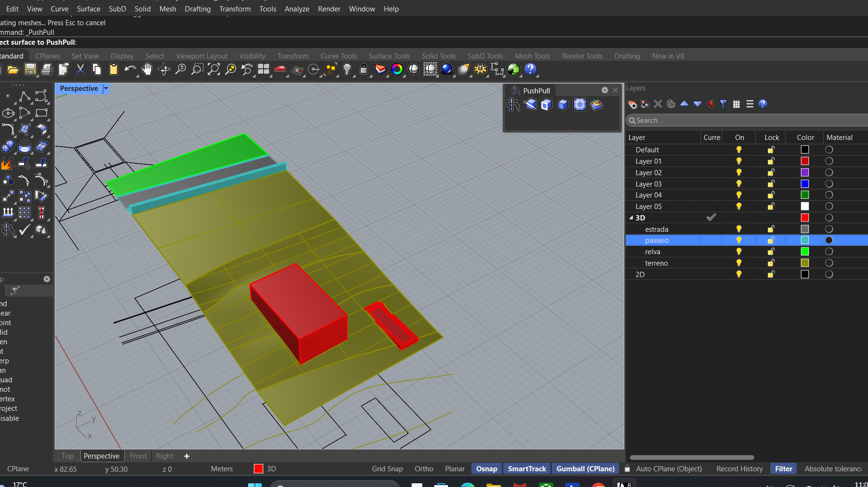Click the New Layer icon
The width and height of the screenshot is (868, 487).
pos(632,104)
